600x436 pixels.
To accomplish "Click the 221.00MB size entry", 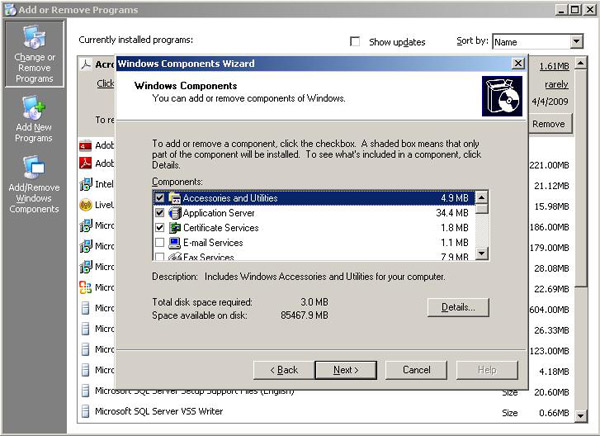I will (x=549, y=165).
